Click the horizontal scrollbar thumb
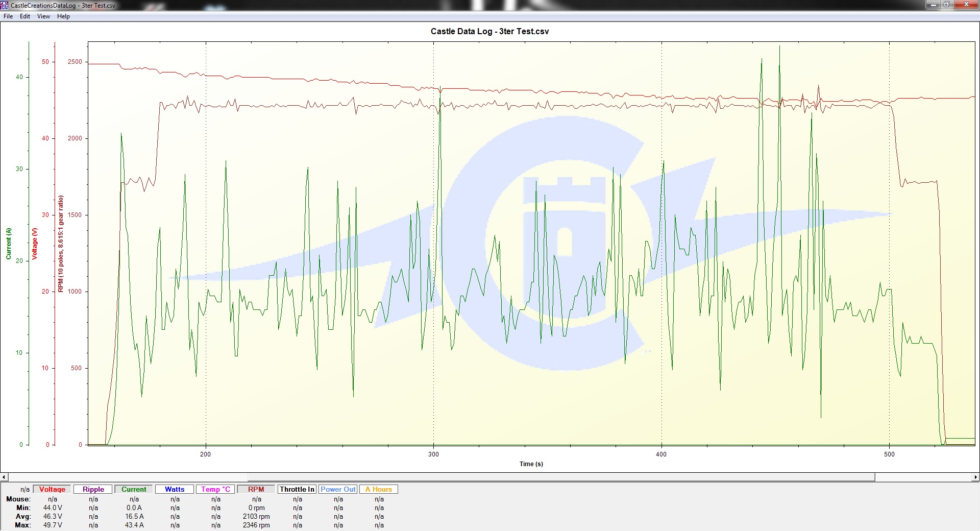The height and width of the screenshot is (531, 980). click(x=561, y=477)
